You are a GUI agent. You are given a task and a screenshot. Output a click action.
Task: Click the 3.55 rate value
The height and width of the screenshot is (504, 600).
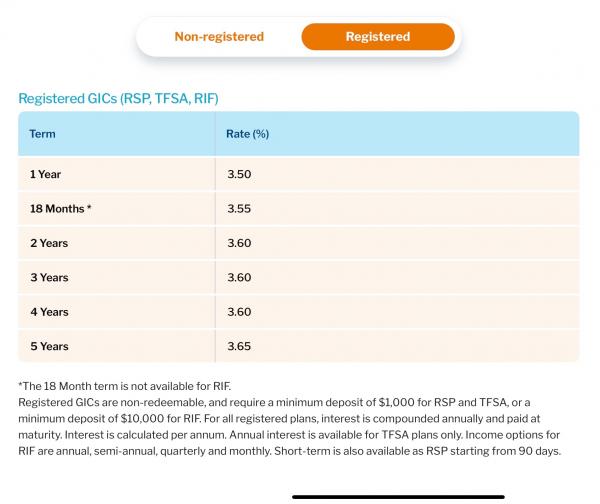point(239,209)
